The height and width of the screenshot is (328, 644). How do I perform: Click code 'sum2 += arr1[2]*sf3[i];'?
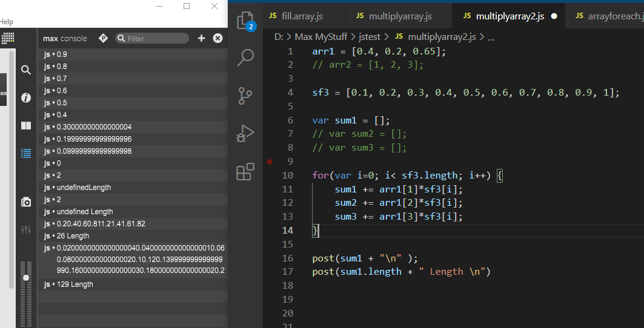click(399, 203)
